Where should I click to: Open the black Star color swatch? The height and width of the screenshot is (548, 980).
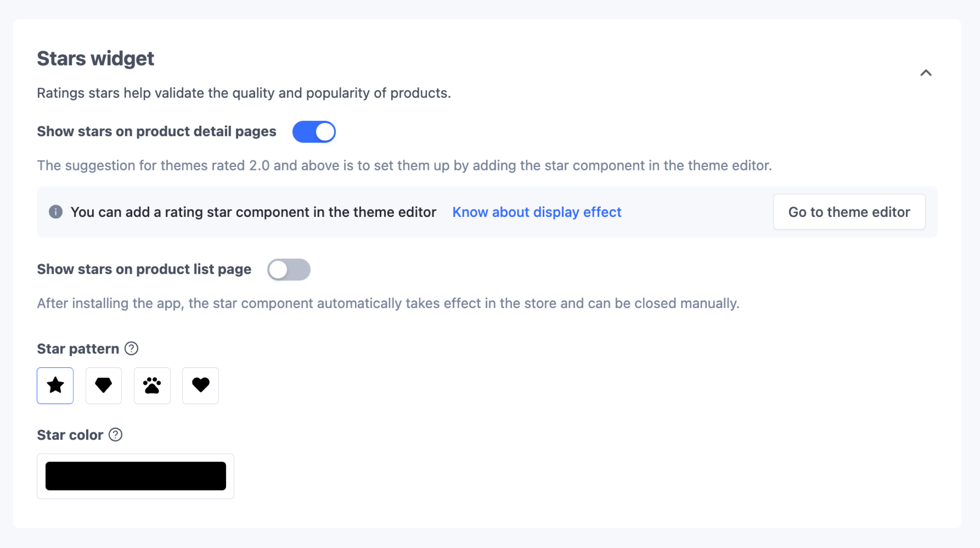click(136, 476)
